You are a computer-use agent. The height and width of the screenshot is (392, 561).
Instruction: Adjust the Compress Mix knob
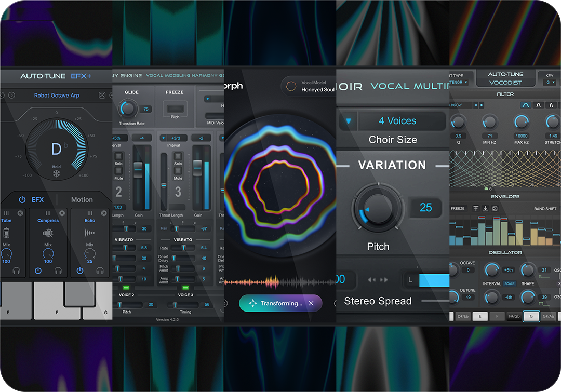tap(48, 253)
